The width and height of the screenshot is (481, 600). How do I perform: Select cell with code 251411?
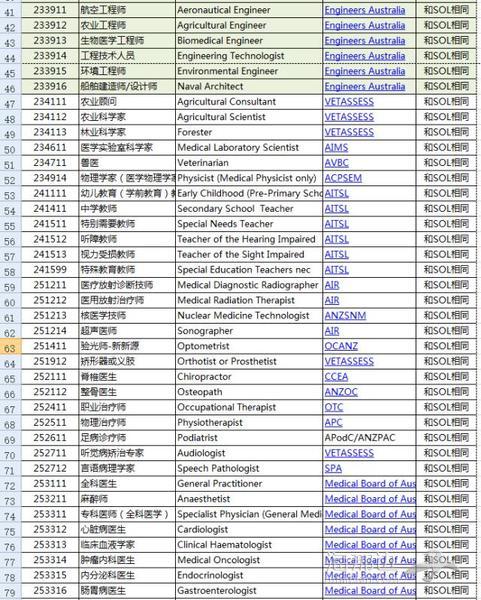(50, 346)
